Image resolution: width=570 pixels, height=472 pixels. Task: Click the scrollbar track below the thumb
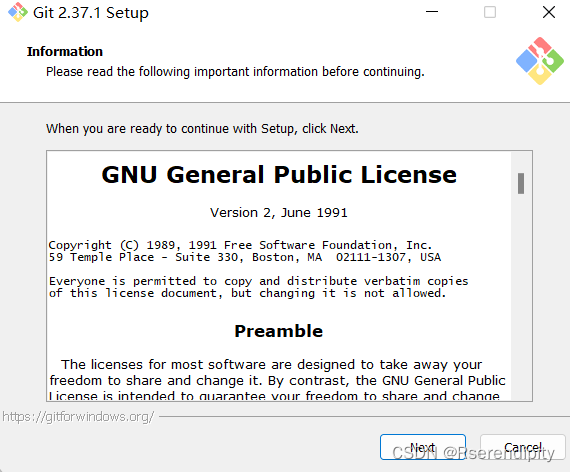521,296
